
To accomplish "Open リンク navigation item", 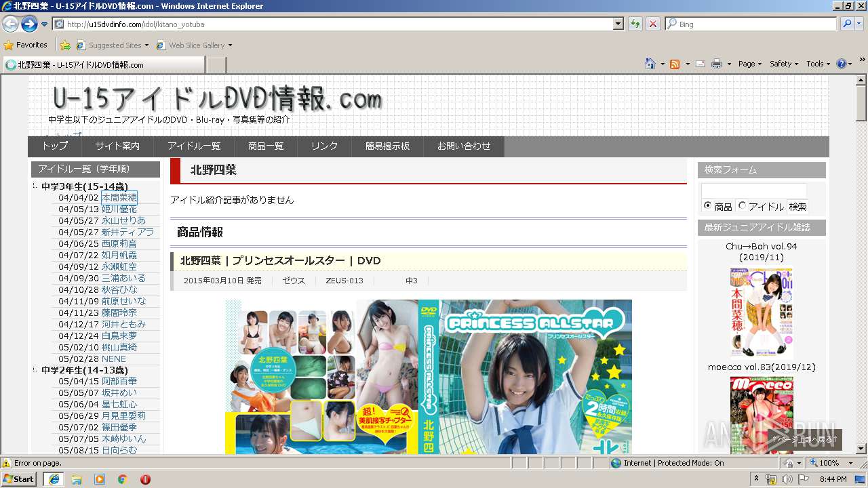I will coord(324,146).
